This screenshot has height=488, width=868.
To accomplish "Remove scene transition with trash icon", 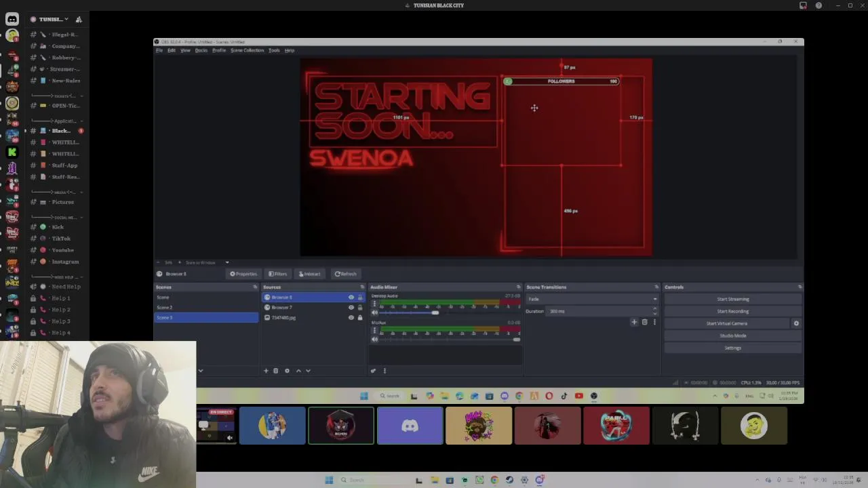I will (x=644, y=322).
